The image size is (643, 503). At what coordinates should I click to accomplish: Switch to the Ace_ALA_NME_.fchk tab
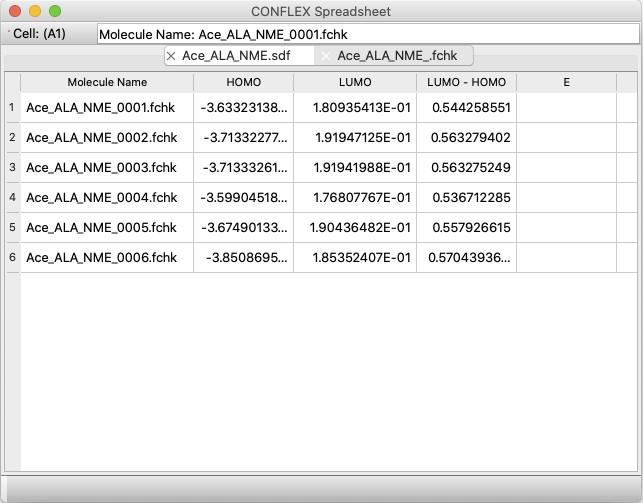point(399,56)
